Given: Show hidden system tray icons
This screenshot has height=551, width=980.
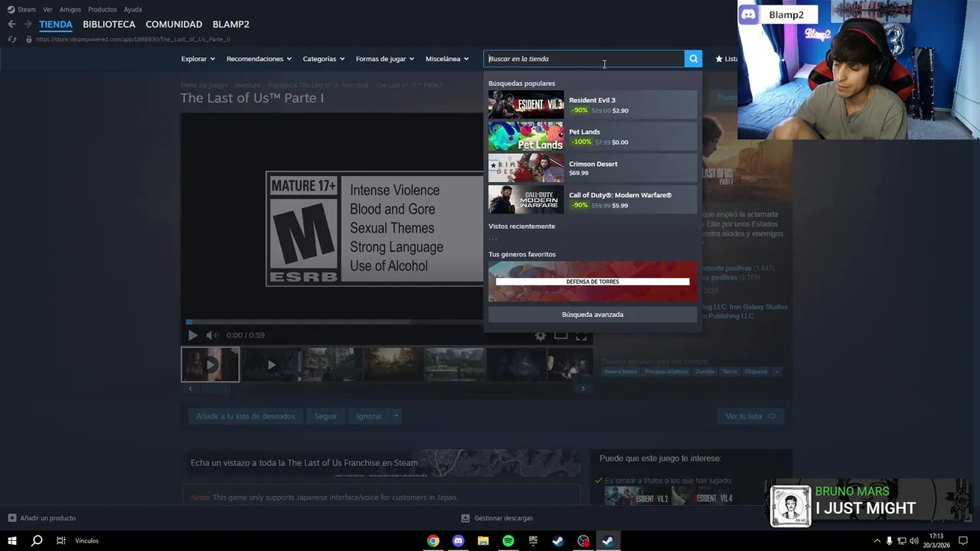Looking at the screenshot, I should [x=877, y=541].
